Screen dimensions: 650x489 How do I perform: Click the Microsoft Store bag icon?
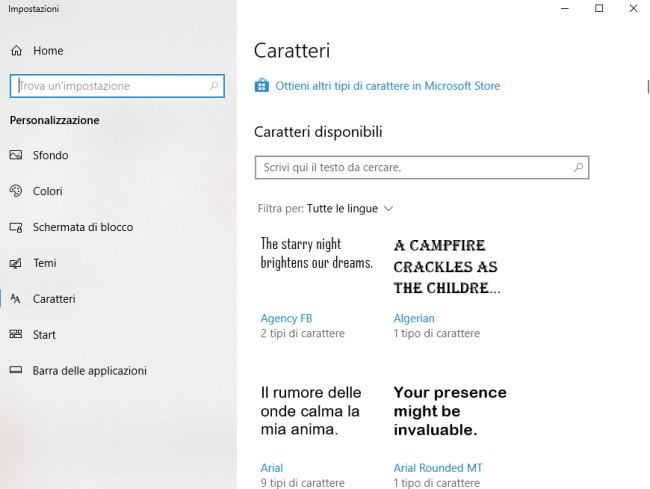click(x=262, y=85)
